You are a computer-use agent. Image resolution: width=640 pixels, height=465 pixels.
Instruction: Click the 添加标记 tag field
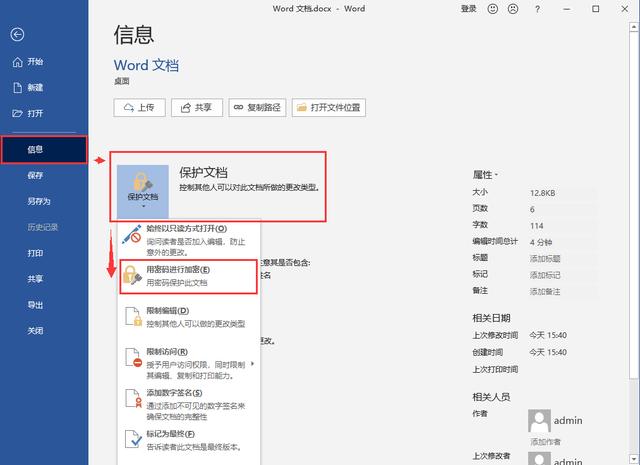(562, 275)
